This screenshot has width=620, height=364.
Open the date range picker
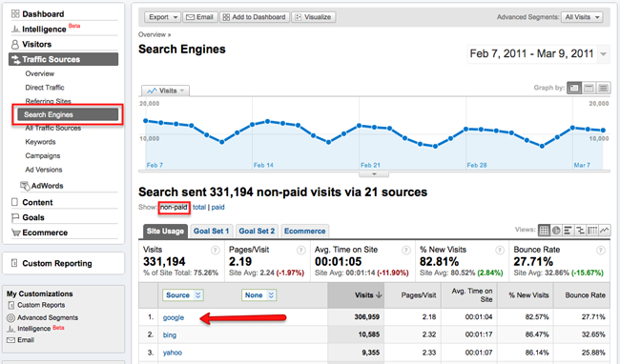click(x=538, y=53)
